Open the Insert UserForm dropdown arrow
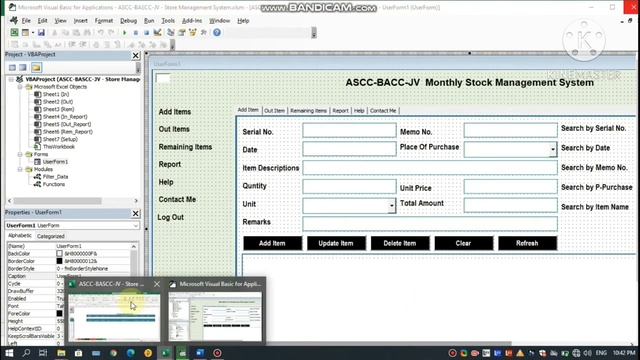Viewport: 640px width, 360px height. [x=33, y=32]
